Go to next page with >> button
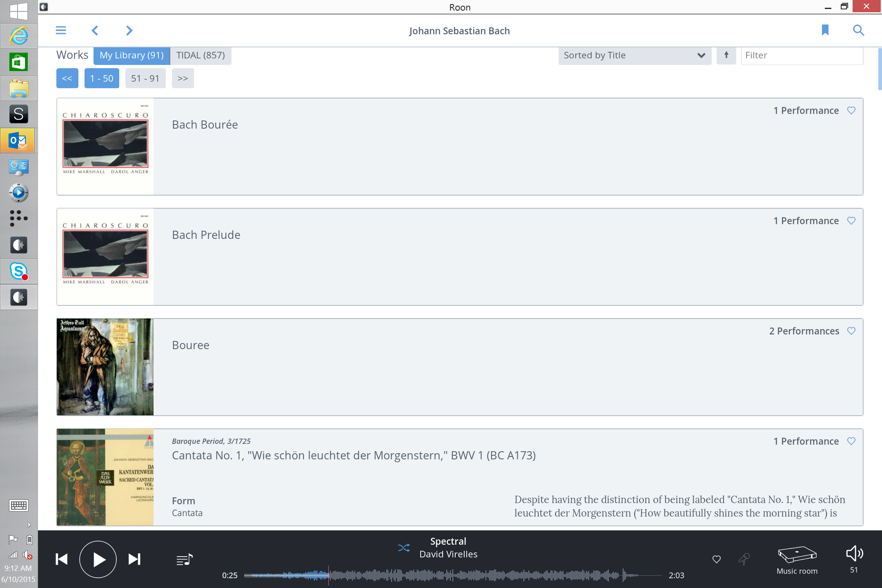This screenshot has height=588, width=882. pos(183,78)
